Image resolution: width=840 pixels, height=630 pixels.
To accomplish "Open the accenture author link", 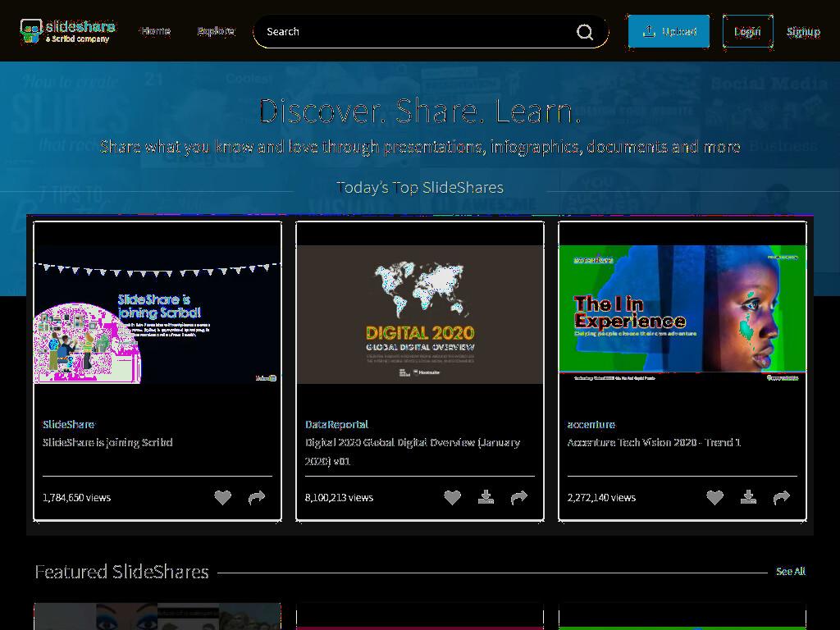I will click(x=591, y=424).
